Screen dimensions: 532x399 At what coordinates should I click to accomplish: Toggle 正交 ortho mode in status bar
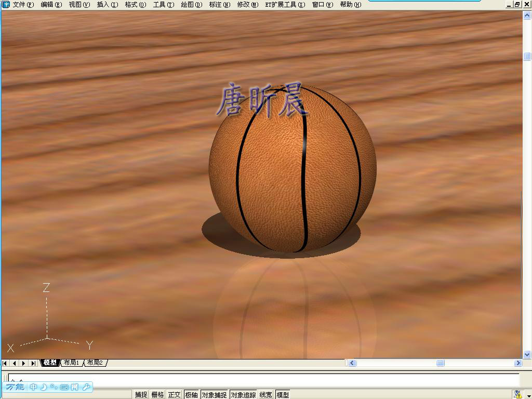click(174, 395)
